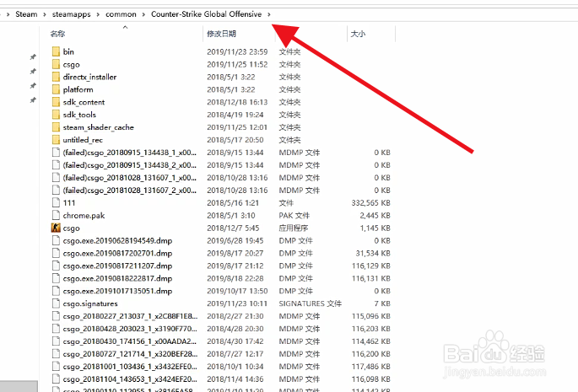Select the sdk_tools folder icon
Viewport: 578px width, 392px height.
click(56, 115)
